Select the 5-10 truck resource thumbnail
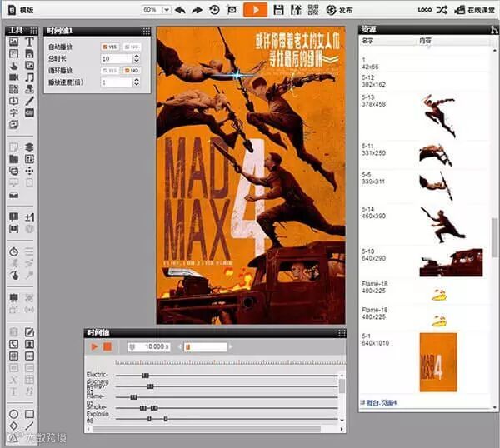Viewport: 500px width, 448px height. [x=451, y=263]
